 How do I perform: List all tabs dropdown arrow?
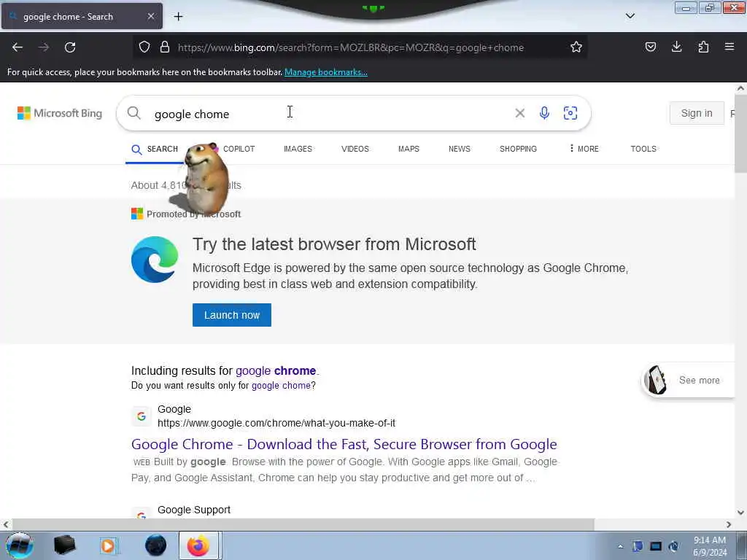[630, 16]
